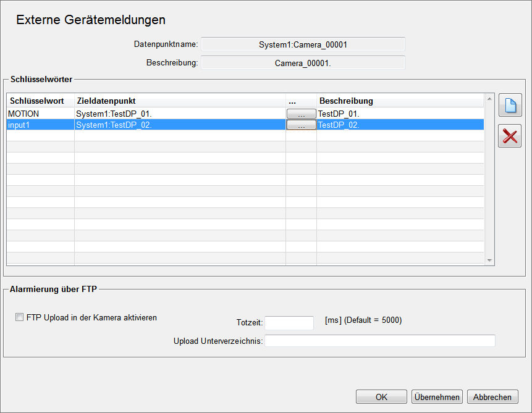Image resolution: width=532 pixels, height=413 pixels.
Task: Open browse button for input1 row
Action: (301, 125)
